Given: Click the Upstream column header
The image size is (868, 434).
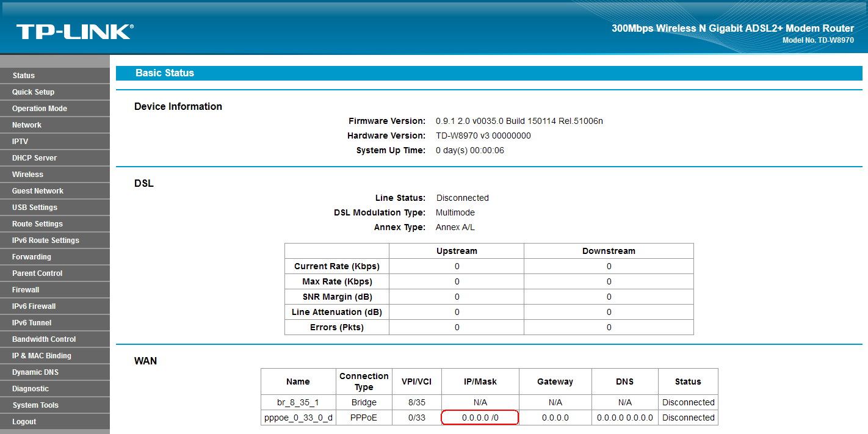Looking at the screenshot, I should pos(457,251).
